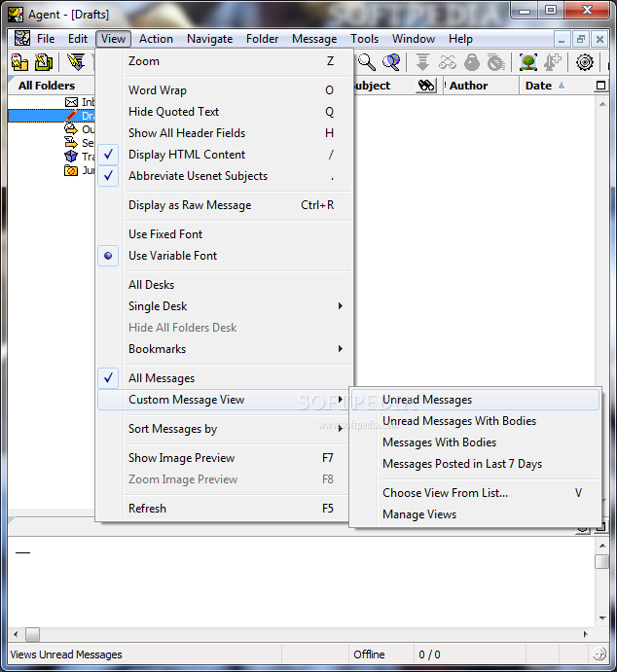The image size is (617, 672).
Task: Select the All Messages view option
Action: click(224, 378)
